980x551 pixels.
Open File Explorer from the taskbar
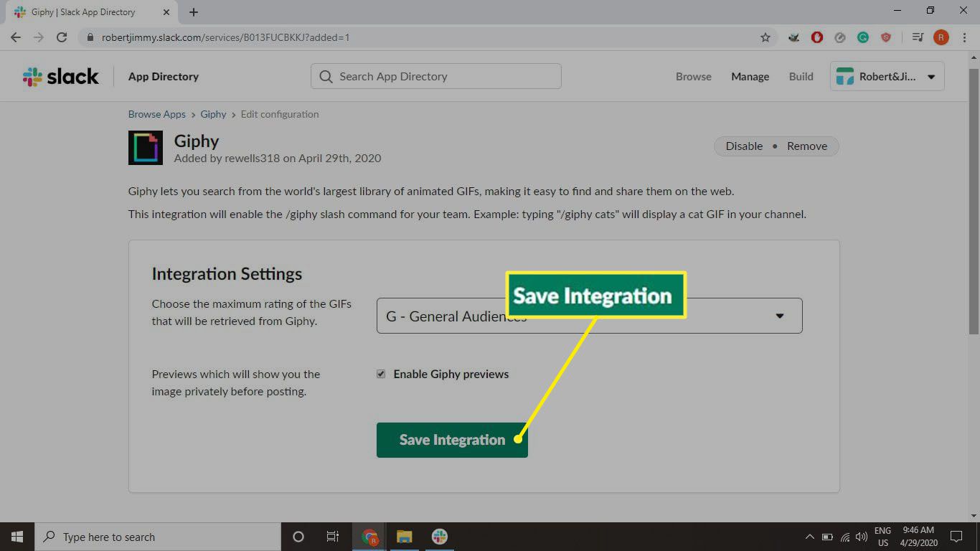pos(405,537)
